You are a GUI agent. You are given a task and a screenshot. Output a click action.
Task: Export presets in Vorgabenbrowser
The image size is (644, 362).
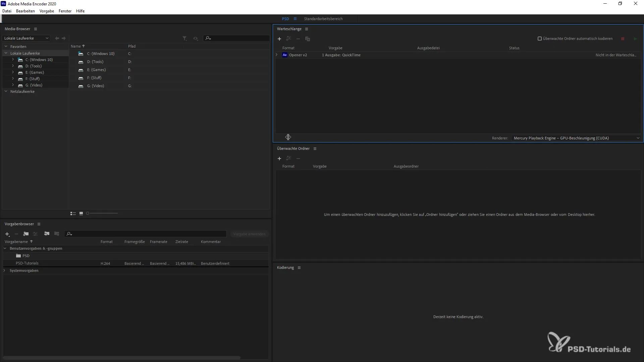pos(56,234)
